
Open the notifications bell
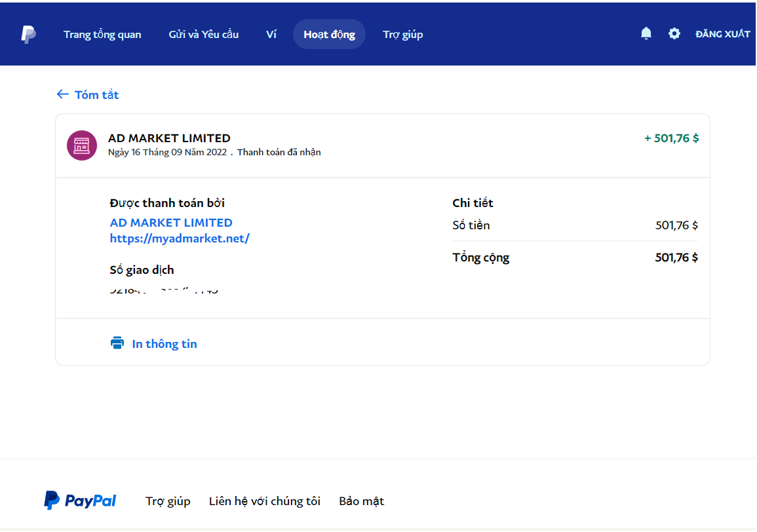(646, 33)
